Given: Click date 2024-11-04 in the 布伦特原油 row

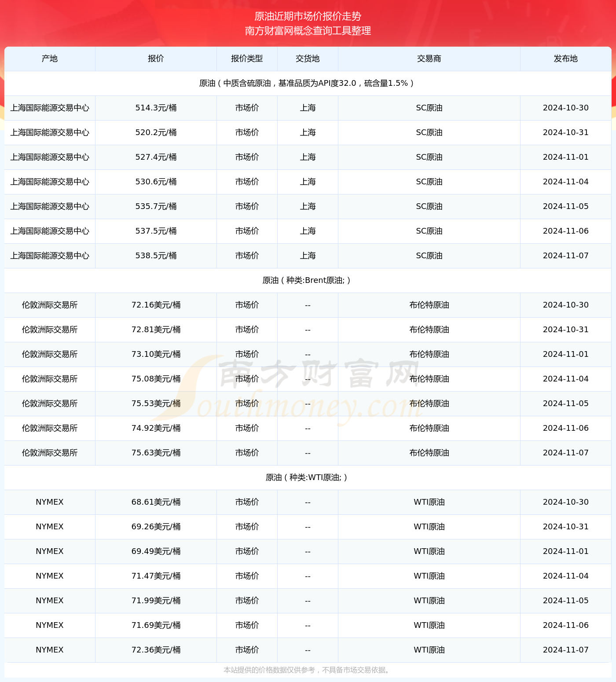Looking at the screenshot, I should pos(566,379).
